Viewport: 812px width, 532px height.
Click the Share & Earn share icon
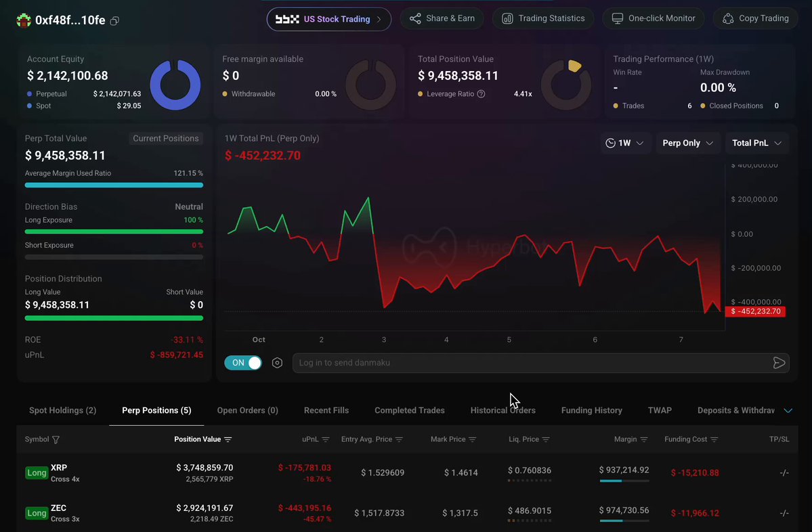414,19
